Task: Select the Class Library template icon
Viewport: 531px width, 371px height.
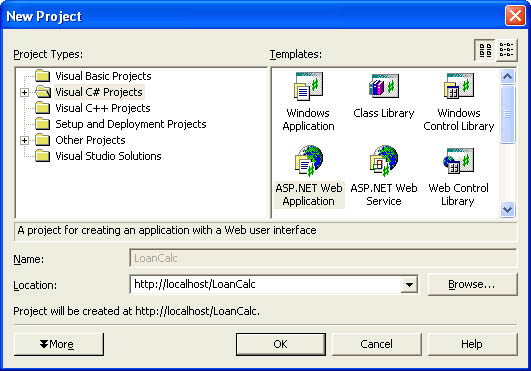Action: coord(384,86)
